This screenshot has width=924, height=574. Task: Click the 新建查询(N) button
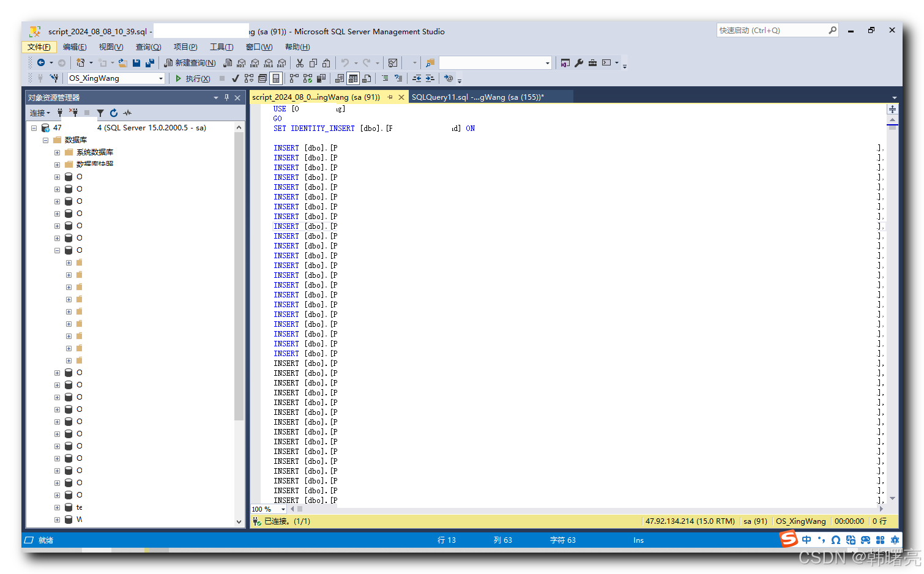point(190,62)
